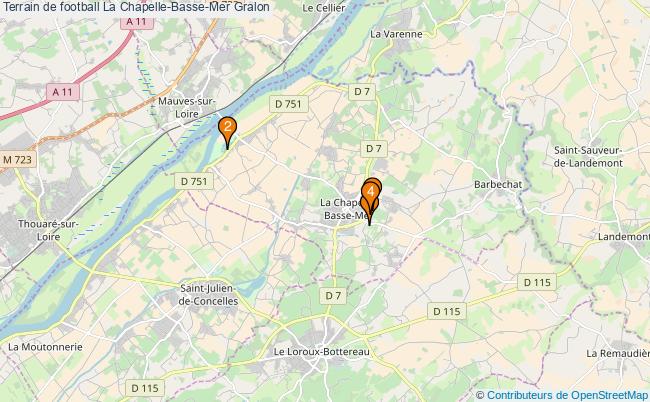This screenshot has height=402, width=650.
Task: Click the A 11 road shield near Mauves-sur-Loire
Action: [62, 92]
